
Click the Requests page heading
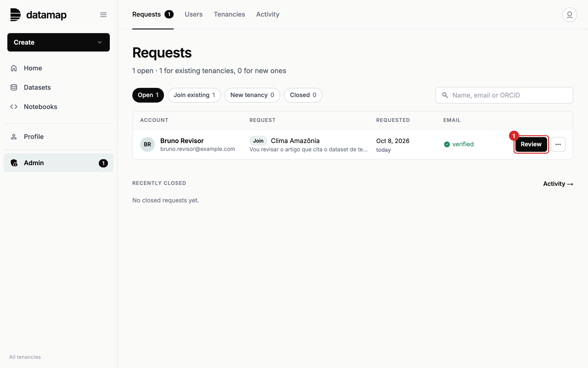pos(162,53)
